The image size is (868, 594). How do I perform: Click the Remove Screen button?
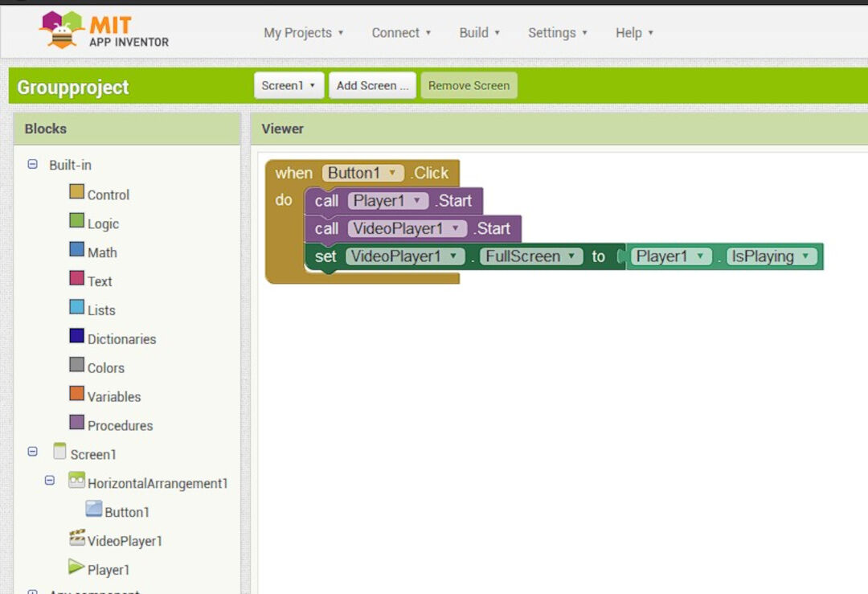click(x=469, y=86)
